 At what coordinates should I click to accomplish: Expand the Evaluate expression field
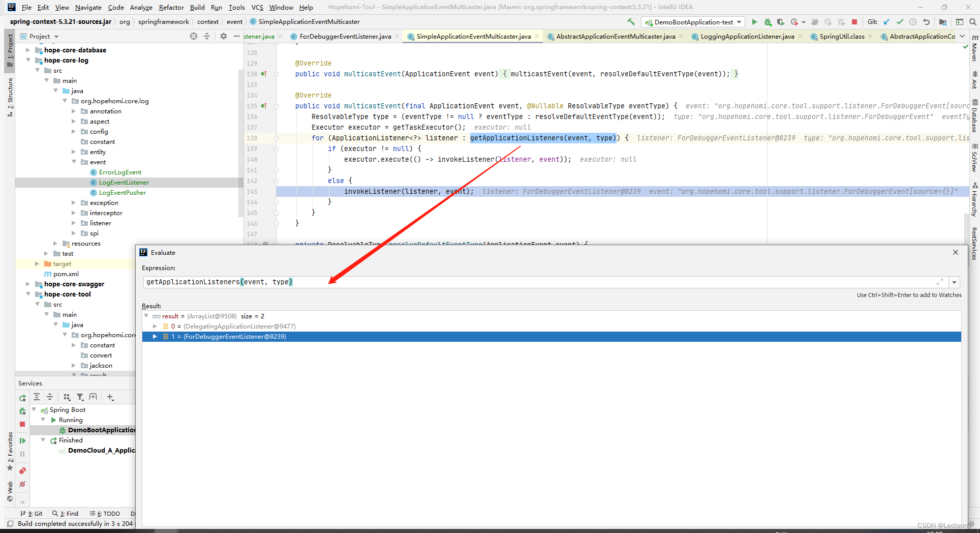[x=940, y=282]
